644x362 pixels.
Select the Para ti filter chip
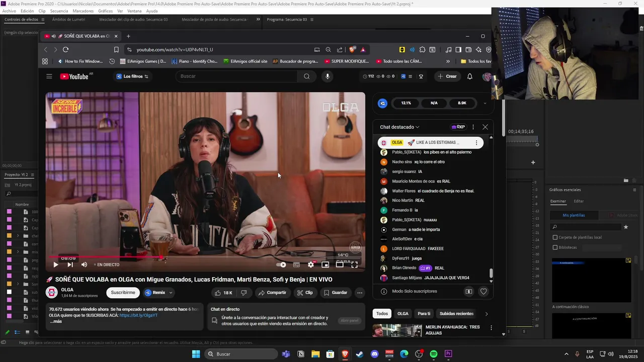tap(424, 314)
